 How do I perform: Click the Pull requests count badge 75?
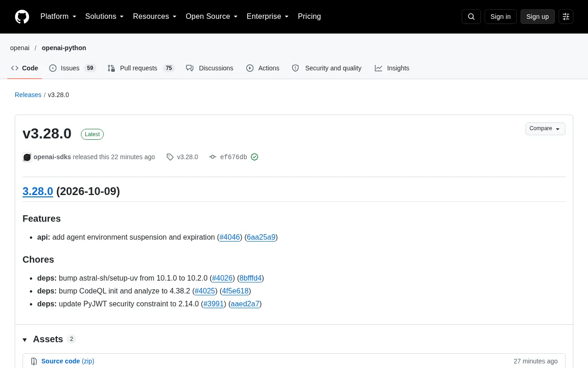pyautogui.click(x=169, y=68)
